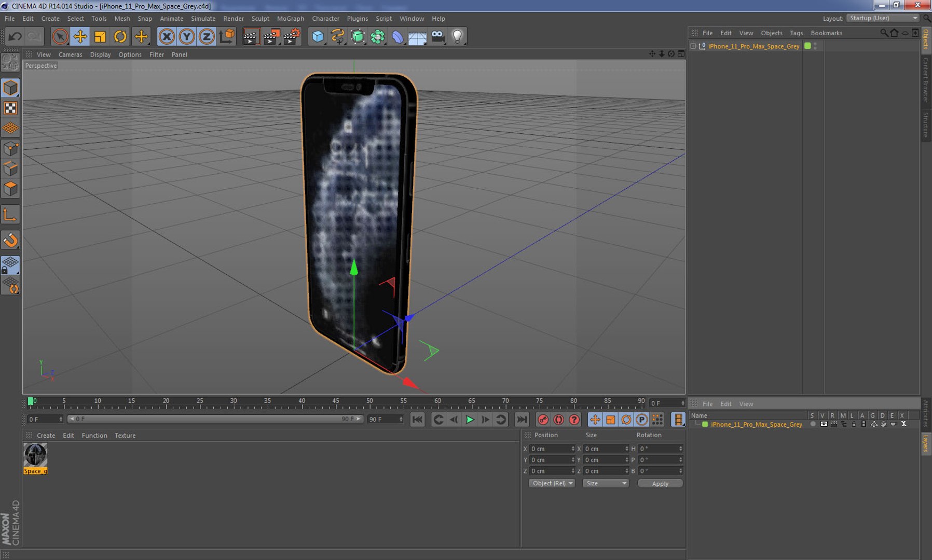Click Record Active Objects button
The image size is (932, 560).
(543, 419)
